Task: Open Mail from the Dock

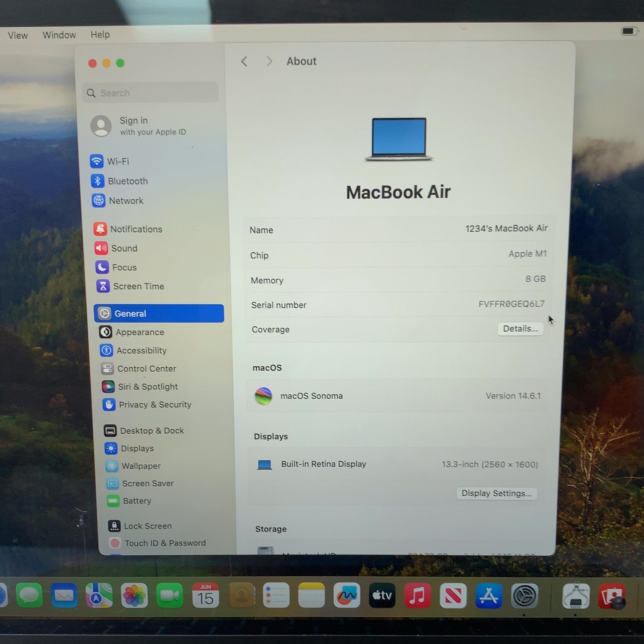Action: coord(64,595)
